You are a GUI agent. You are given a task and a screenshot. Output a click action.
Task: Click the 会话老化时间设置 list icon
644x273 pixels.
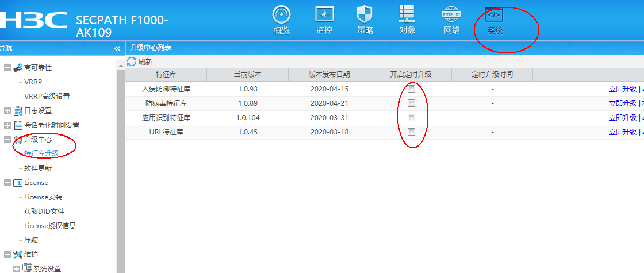(x=18, y=125)
